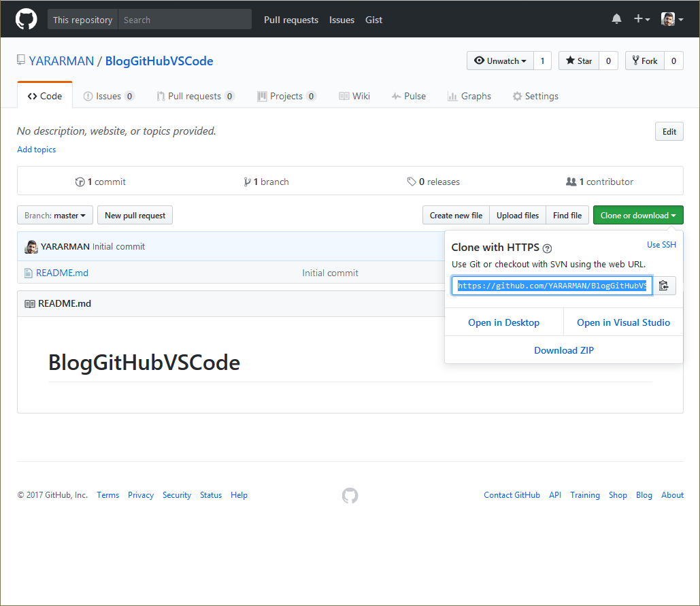700x606 pixels.
Task: Open the Issues tab
Action: tap(109, 96)
